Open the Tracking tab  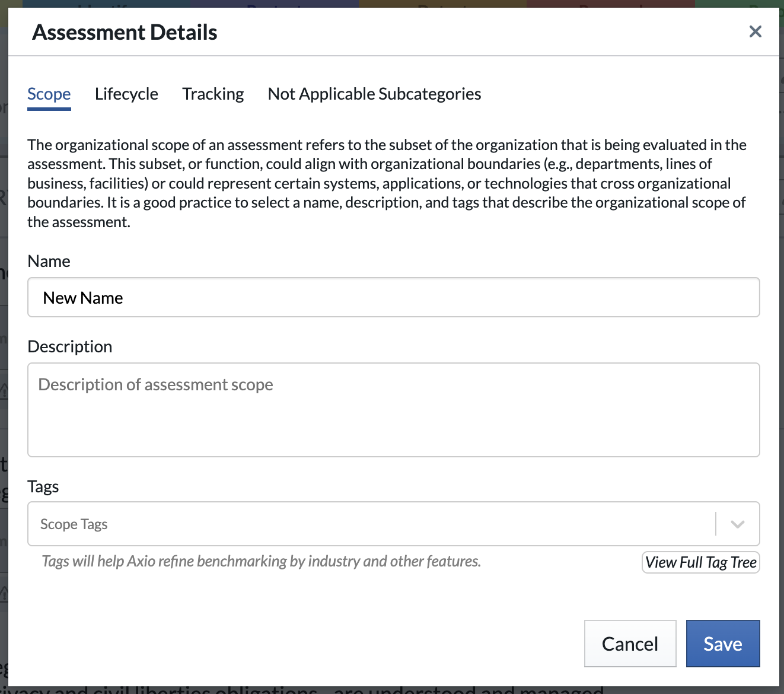[x=213, y=94]
